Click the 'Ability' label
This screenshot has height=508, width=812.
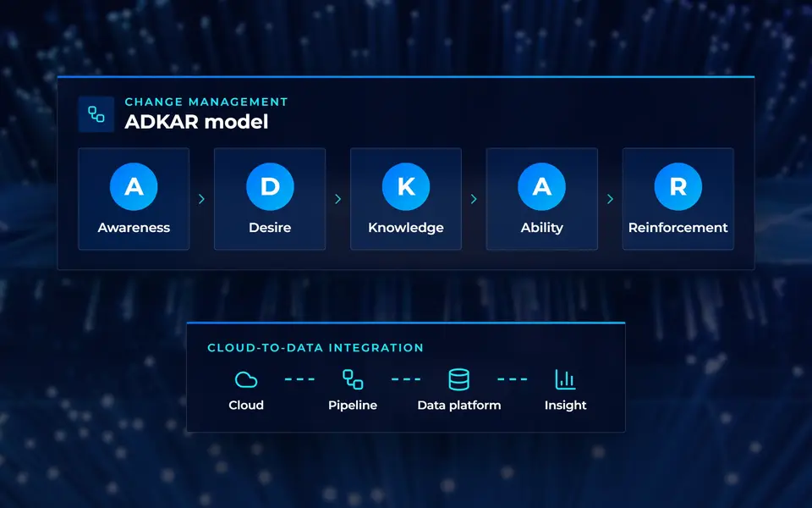point(541,228)
